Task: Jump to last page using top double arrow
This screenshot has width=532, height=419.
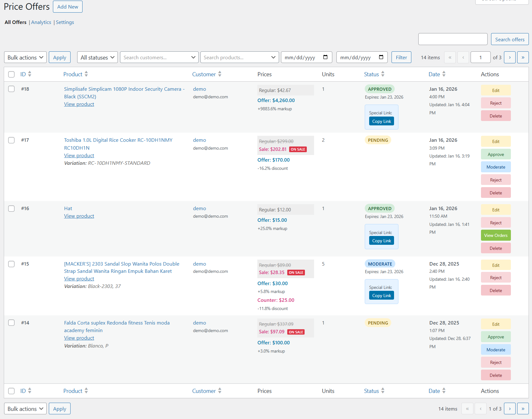Action: 523,57
